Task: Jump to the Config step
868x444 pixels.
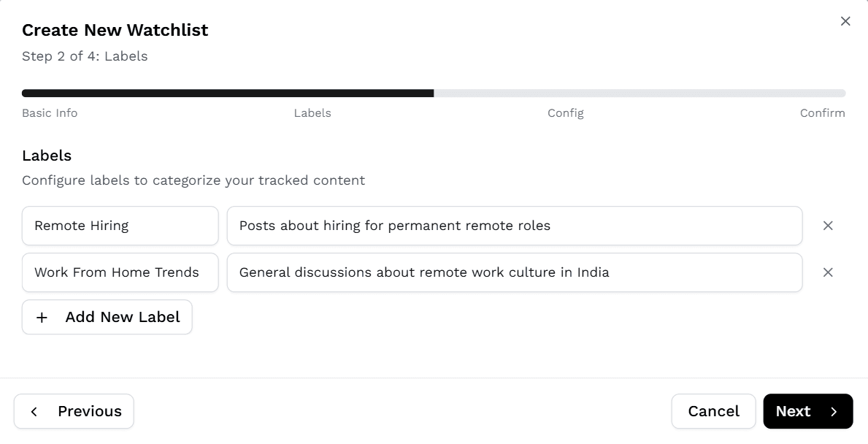Action: (x=566, y=113)
